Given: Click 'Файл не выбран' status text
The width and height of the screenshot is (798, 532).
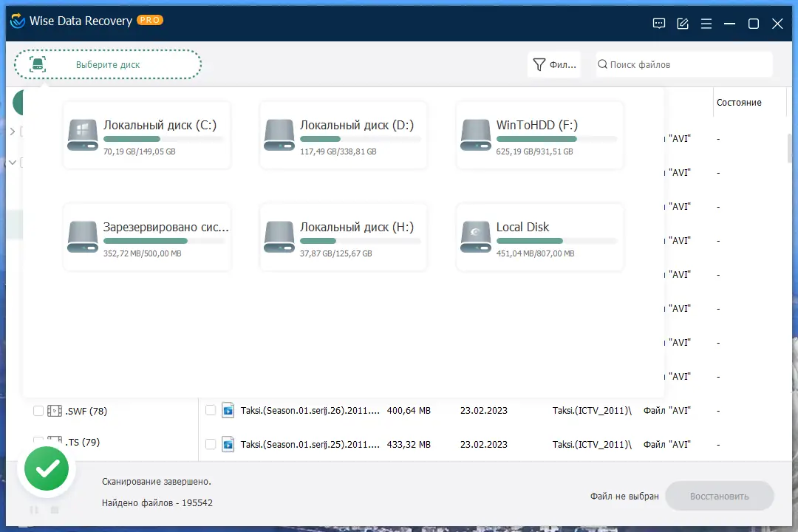Looking at the screenshot, I should click(x=624, y=497).
